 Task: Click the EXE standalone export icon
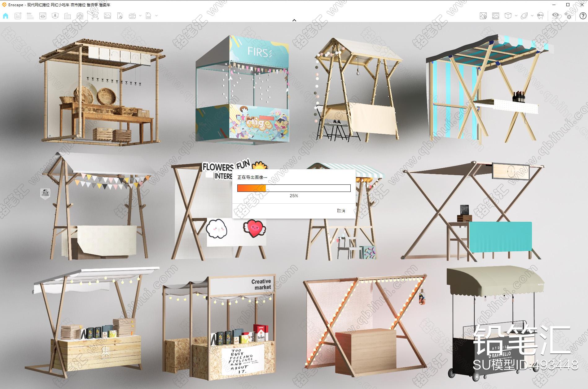point(148,16)
